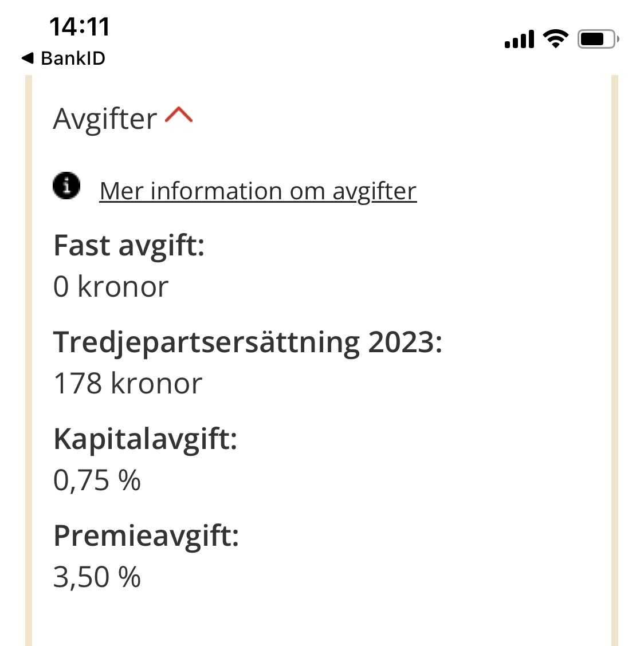This screenshot has height=646, width=644.
Task: Tap the 14:11 clock in status bar
Action: [x=79, y=27]
